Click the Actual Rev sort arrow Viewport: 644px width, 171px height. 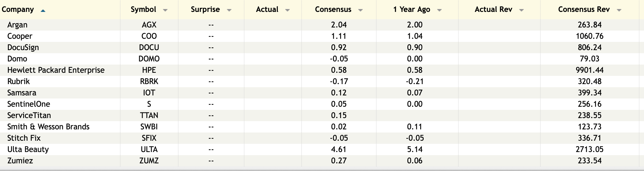(x=521, y=10)
